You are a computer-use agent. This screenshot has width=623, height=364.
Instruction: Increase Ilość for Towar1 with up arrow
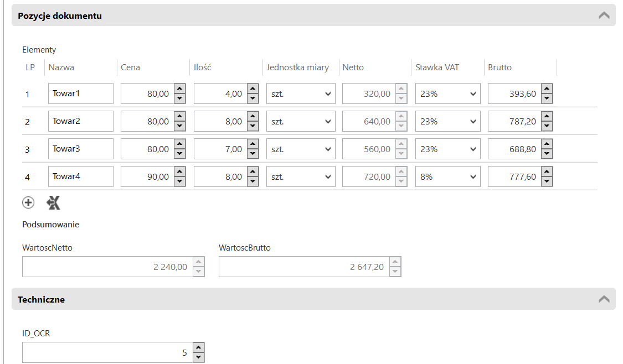pyautogui.click(x=253, y=89)
